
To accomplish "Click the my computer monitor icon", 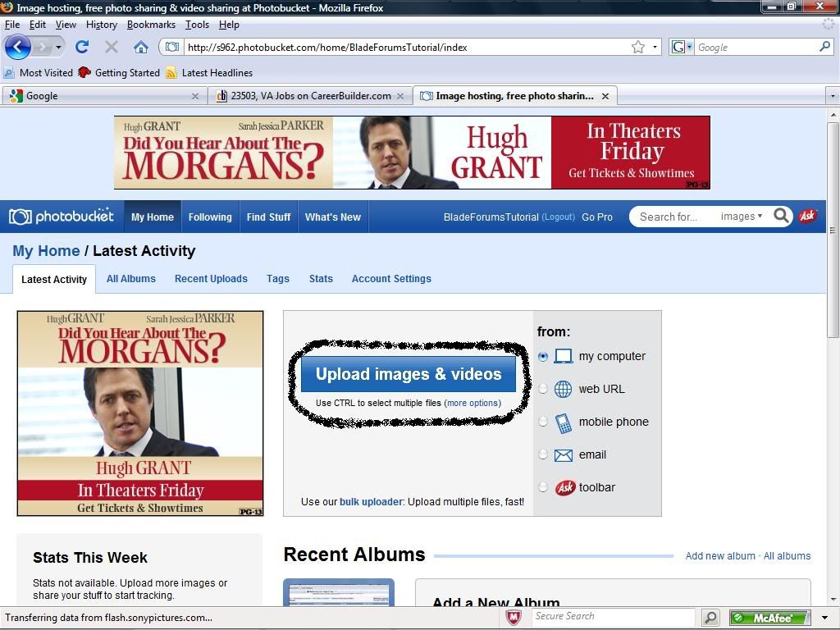I will 563,356.
